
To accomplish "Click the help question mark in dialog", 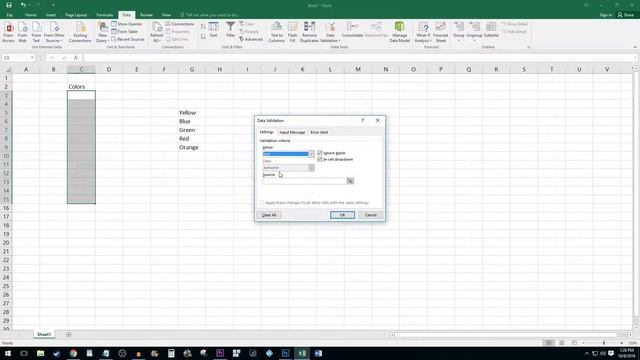I will click(x=362, y=120).
